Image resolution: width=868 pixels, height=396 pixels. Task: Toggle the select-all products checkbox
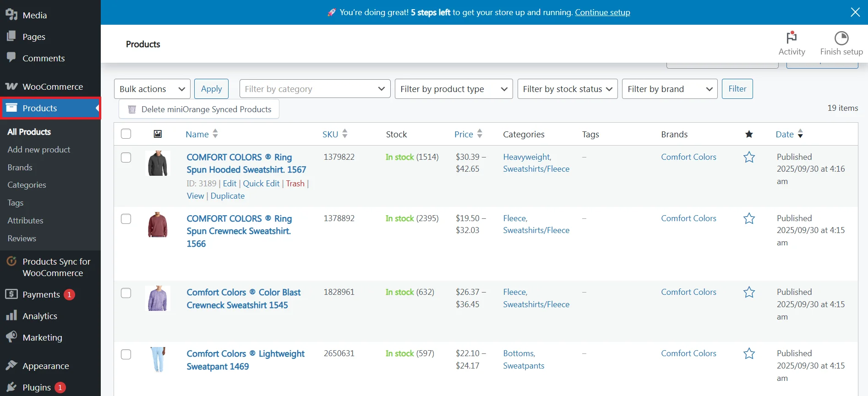pos(126,134)
